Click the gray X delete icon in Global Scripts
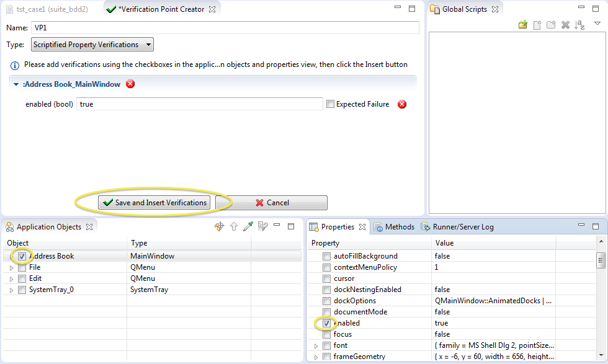608x364 pixels. click(565, 25)
